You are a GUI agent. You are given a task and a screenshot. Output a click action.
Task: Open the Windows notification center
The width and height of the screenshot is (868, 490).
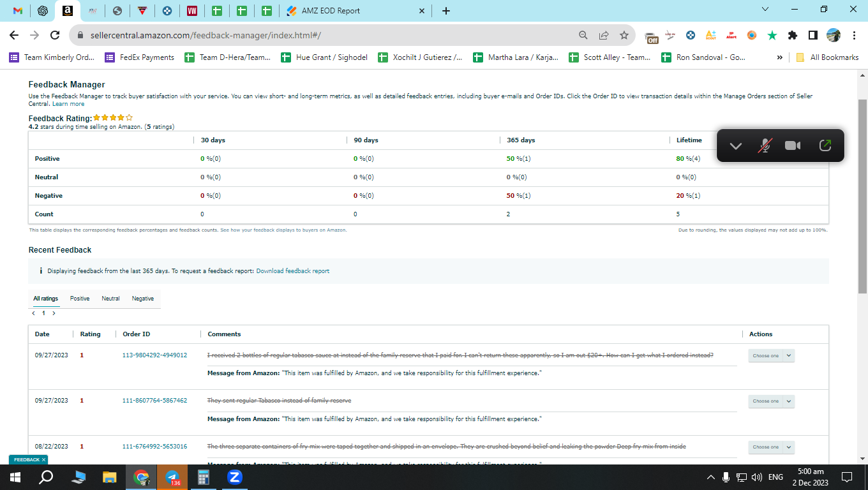[847, 477]
